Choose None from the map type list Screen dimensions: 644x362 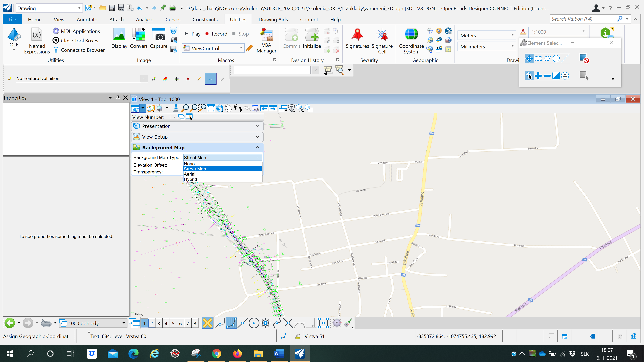(x=223, y=164)
